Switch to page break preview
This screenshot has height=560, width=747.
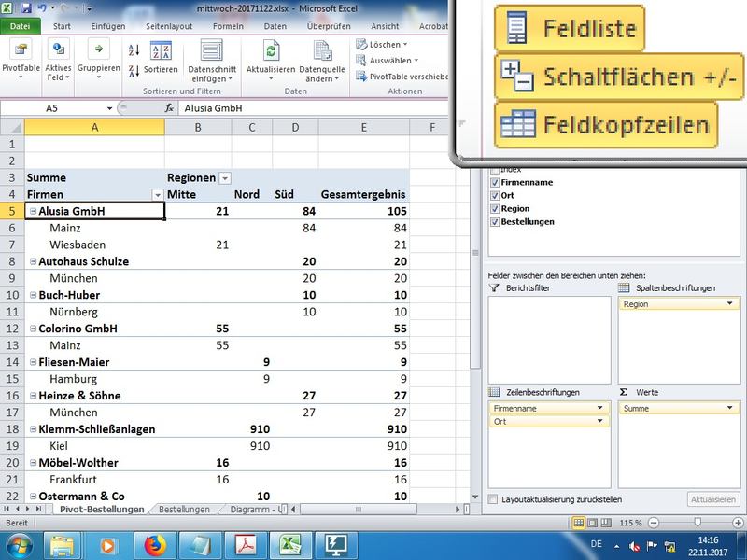[x=605, y=523]
